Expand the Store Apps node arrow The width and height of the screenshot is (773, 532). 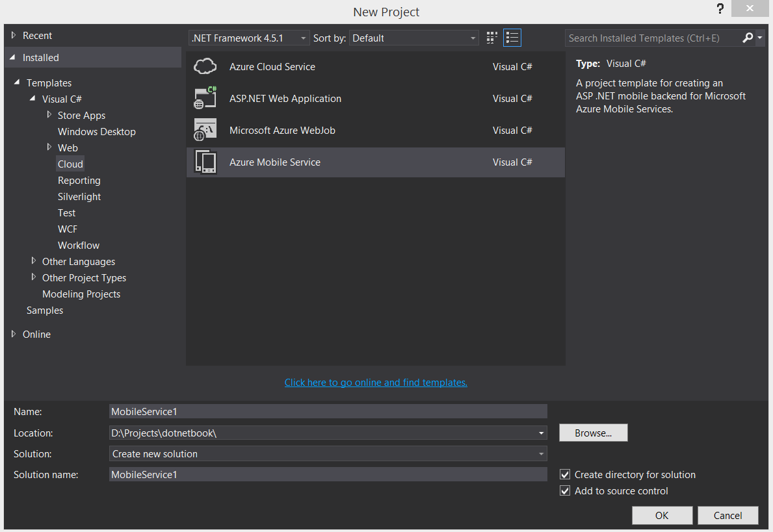click(x=49, y=114)
